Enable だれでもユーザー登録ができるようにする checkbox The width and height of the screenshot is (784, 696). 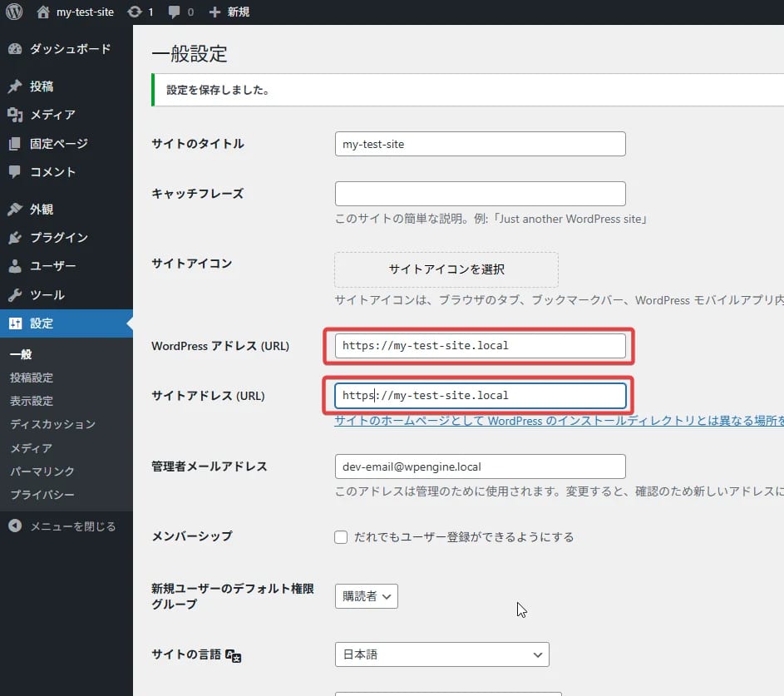pos(341,536)
